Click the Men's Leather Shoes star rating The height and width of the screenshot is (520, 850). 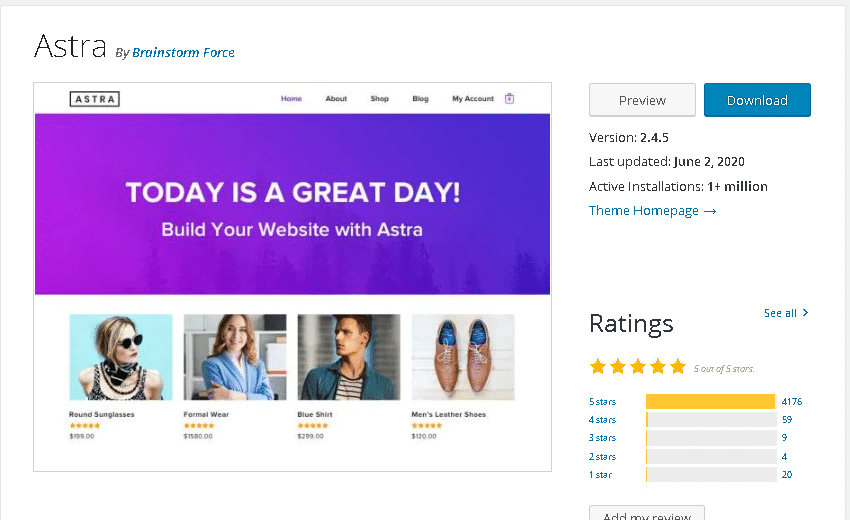click(427, 426)
